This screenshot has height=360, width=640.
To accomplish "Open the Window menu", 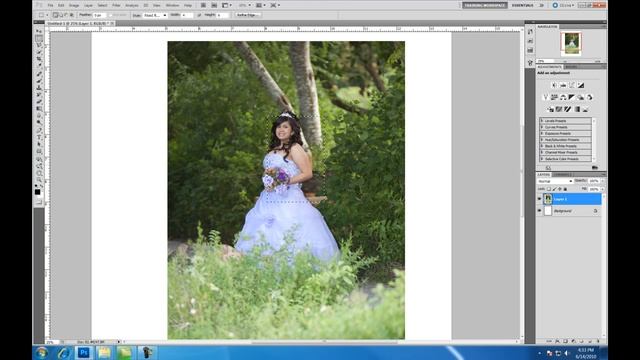I will coord(172,5).
